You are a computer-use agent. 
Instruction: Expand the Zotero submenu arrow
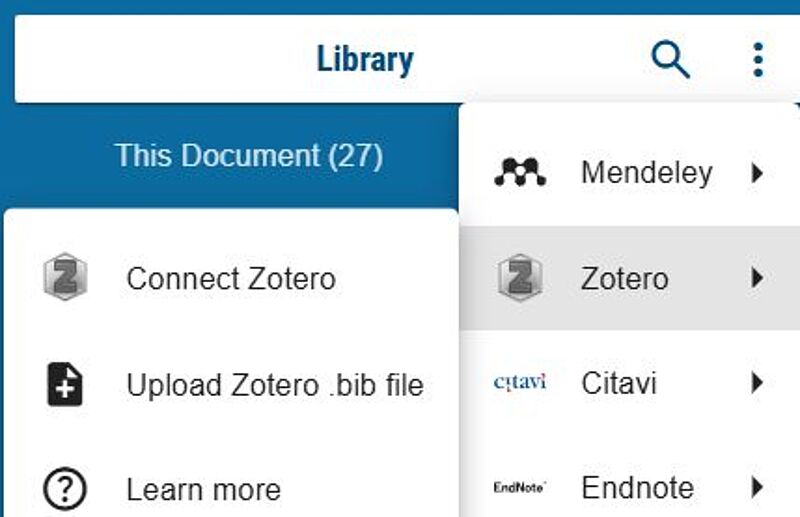[757, 278]
